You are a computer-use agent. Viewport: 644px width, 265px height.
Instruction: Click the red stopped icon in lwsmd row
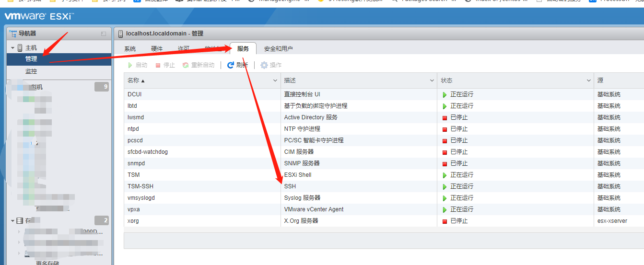445,118
